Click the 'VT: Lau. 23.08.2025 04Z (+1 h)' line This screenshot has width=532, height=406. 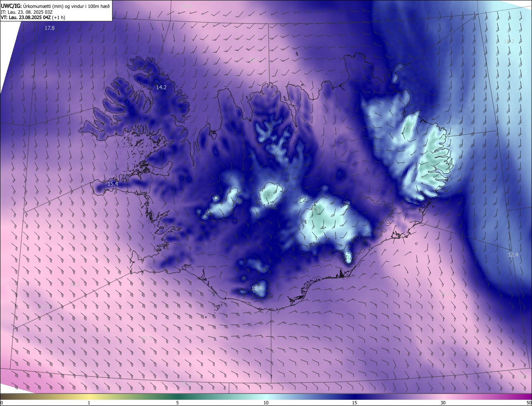point(33,17)
